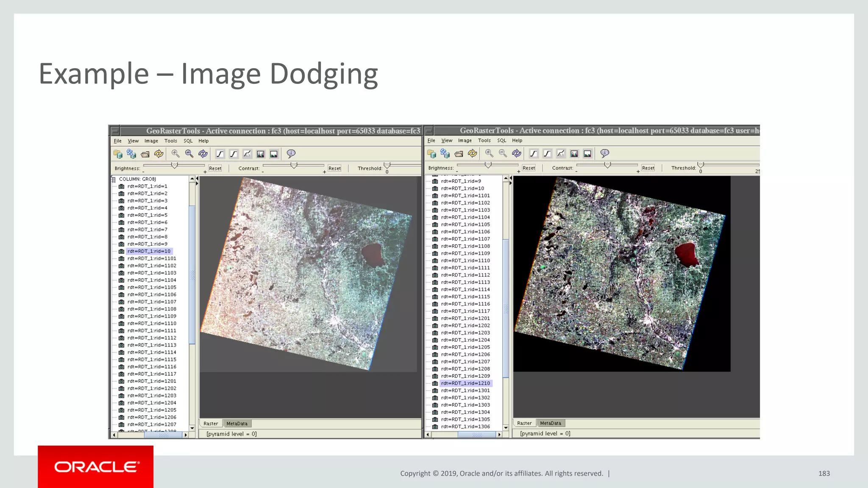Click the curve-with-histogram icon in left window

pyautogui.click(x=247, y=154)
